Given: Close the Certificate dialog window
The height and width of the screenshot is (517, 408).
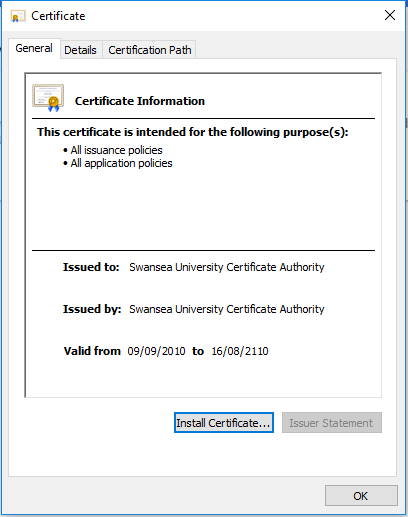Looking at the screenshot, I should click(390, 15).
